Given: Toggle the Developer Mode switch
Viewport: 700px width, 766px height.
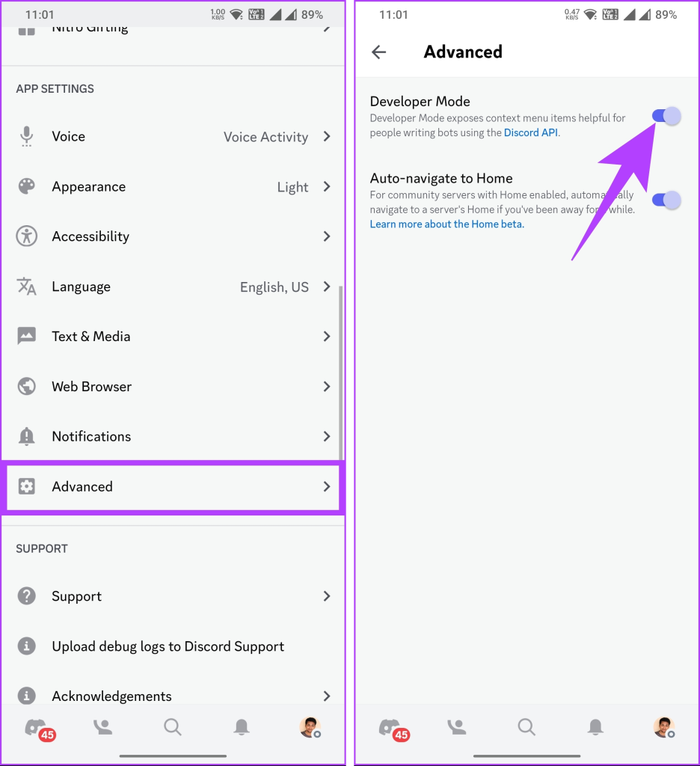Looking at the screenshot, I should tap(666, 116).
